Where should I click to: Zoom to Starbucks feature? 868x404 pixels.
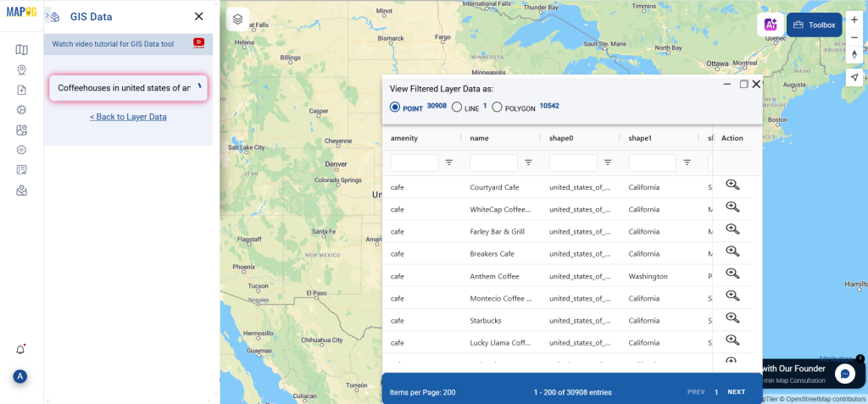(732, 318)
